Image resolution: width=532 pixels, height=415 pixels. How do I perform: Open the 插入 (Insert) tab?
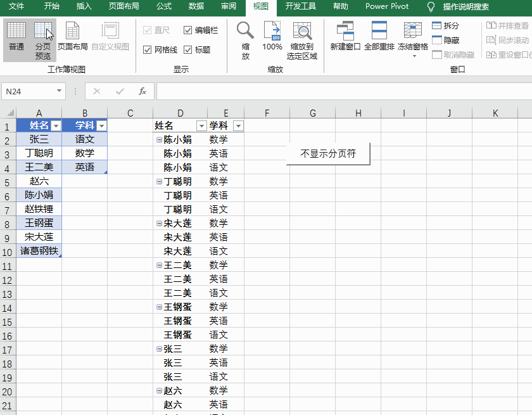(84, 6)
